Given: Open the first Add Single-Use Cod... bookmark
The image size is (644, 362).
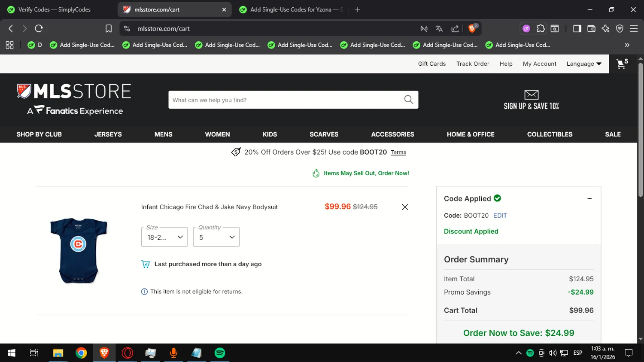Looking at the screenshot, I should pyautogui.click(x=82, y=45).
